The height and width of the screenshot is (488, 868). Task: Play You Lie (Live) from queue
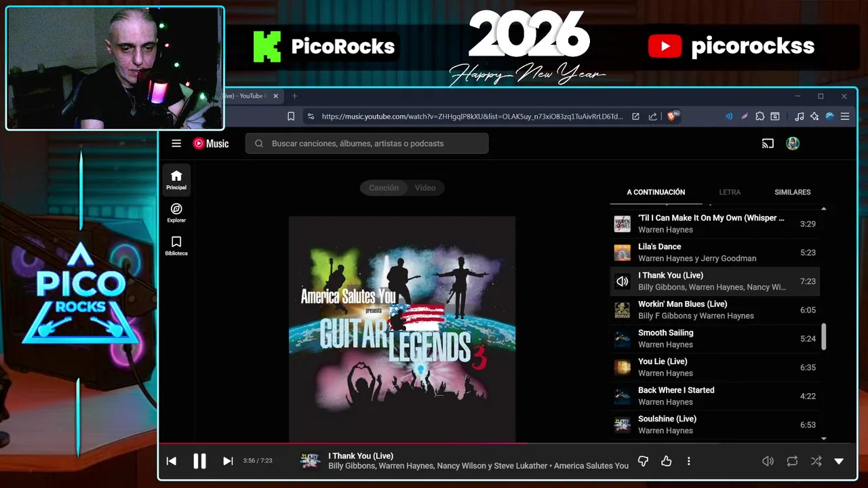tap(715, 367)
